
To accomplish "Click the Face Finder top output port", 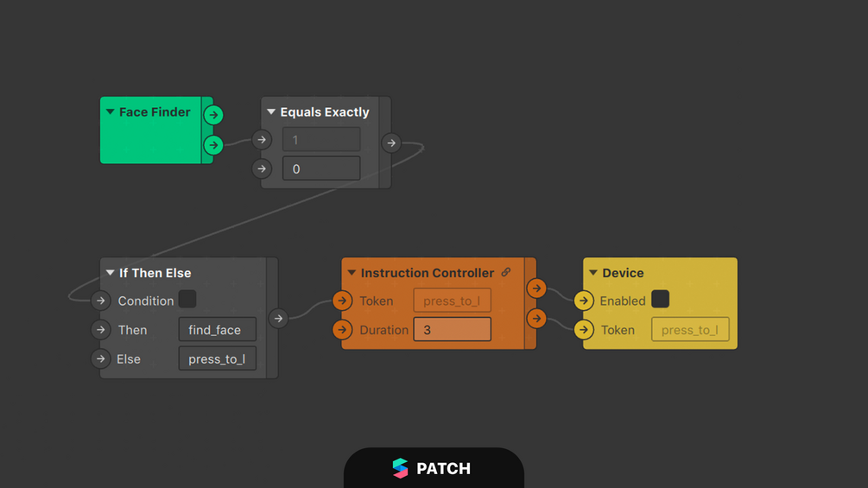I will pyautogui.click(x=213, y=115).
